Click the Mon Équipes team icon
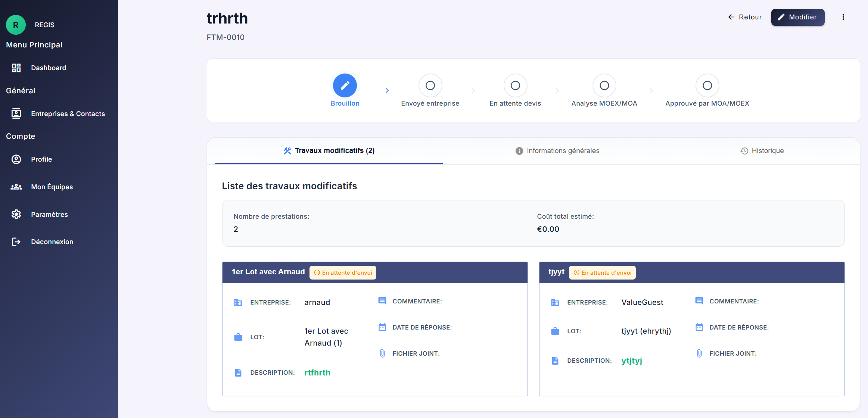The image size is (868, 418). click(16, 187)
